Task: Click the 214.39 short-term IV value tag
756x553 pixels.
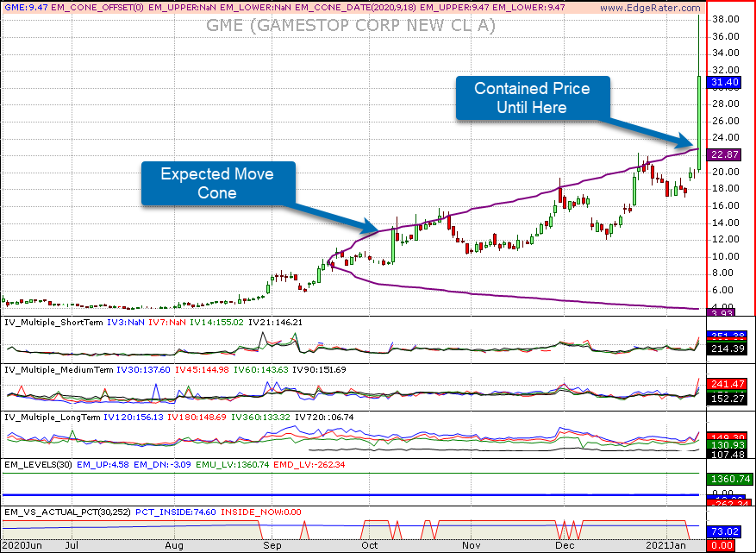Action: (x=727, y=349)
